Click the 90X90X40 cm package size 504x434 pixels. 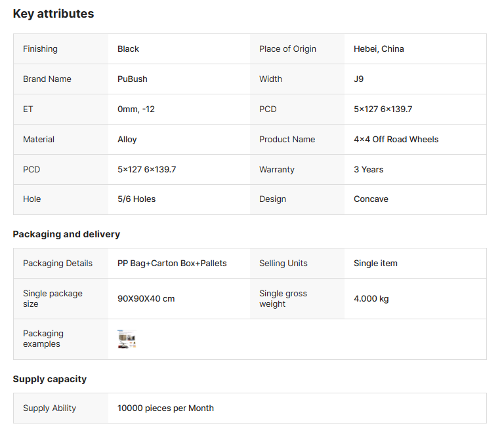tap(146, 299)
